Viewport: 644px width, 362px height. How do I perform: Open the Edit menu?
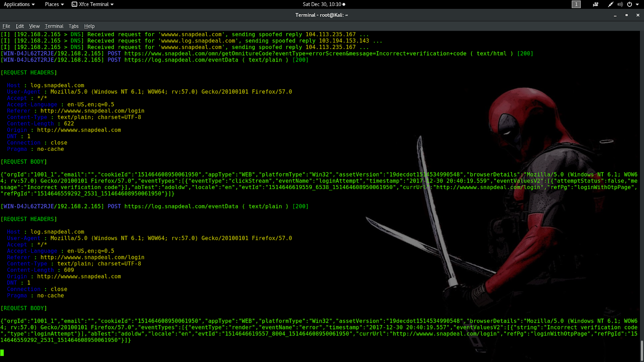pyautogui.click(x=20, y=26)
